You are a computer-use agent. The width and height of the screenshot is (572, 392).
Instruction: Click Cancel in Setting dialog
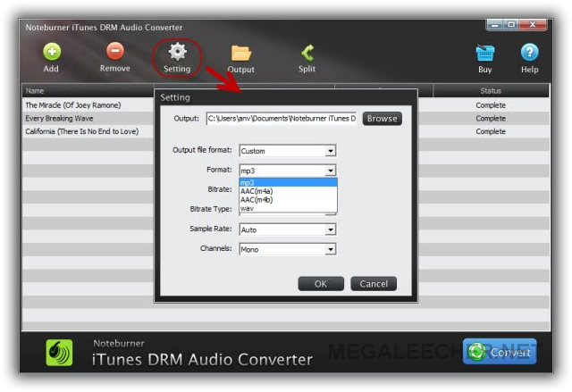pos(374,284)
